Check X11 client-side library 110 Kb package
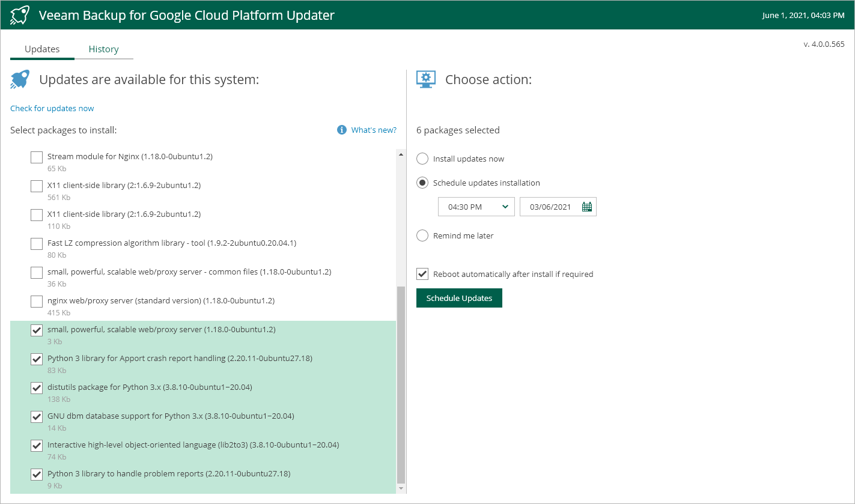855x504 pixels. (x=37, y=215)
